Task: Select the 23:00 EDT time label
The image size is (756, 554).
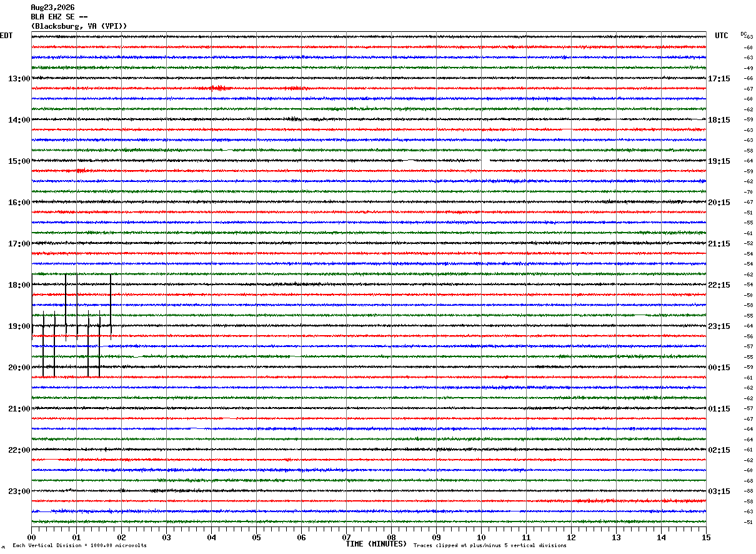Action: [19, 491]
